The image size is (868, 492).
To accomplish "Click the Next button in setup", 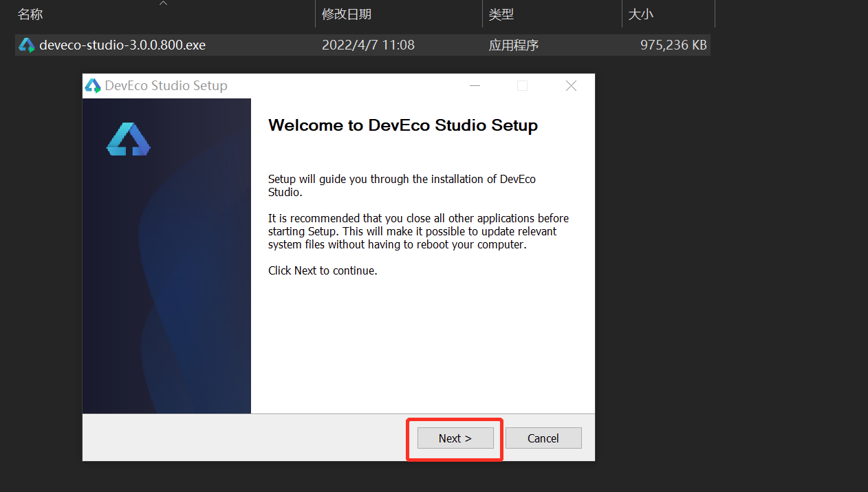I will point(455,438).
